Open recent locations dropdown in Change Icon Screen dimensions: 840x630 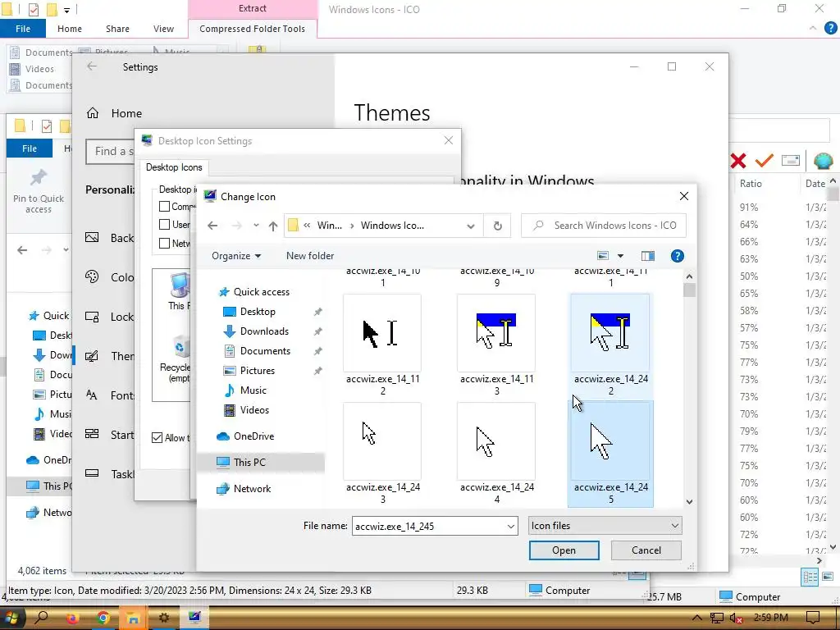coord(256,226)
